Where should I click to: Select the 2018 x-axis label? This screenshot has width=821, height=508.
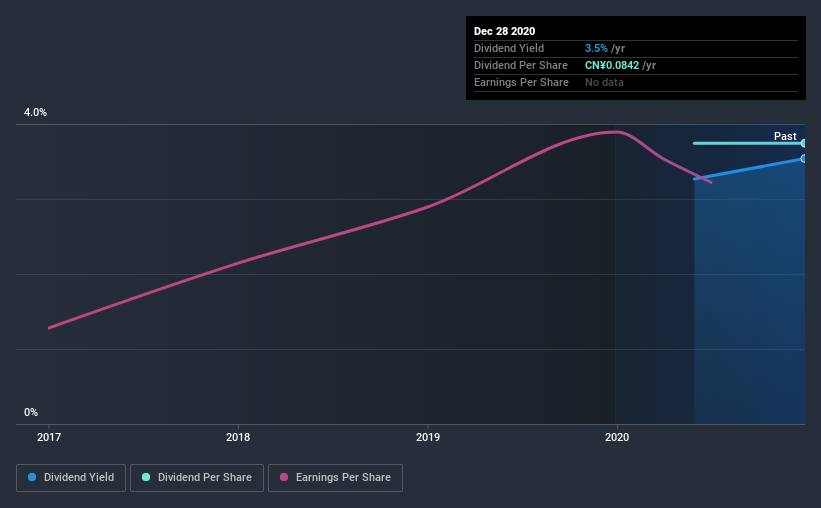(238, 437)
